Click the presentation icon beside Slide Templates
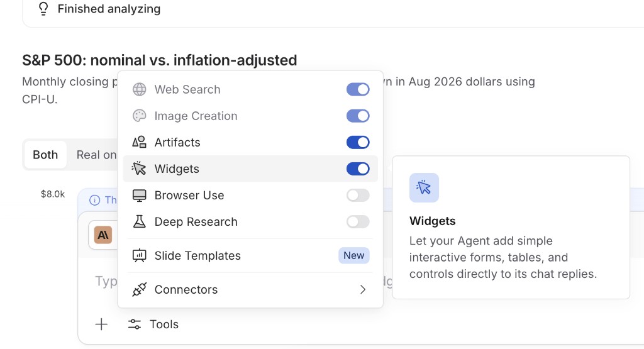This screenshot has height=349, width=644. [x=139, y=255]
